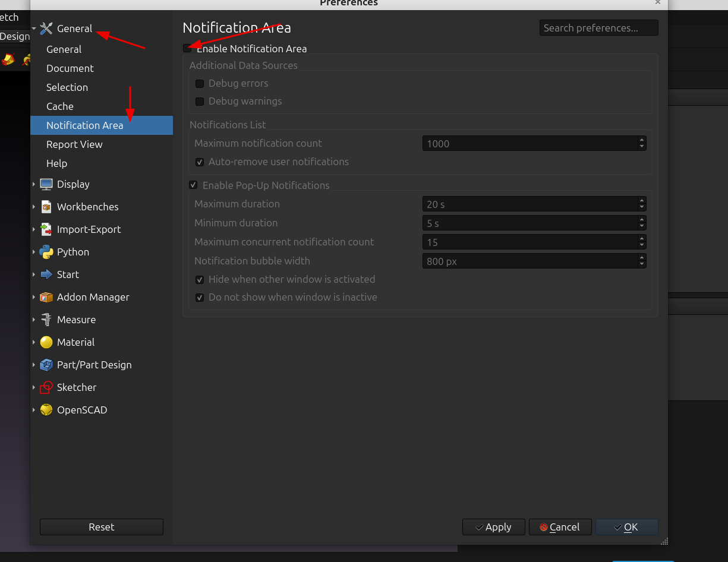Viewport: 728px width, 562px height.
Task: Enable the Notification Area checkbox
Action: (x=188, y=49)
